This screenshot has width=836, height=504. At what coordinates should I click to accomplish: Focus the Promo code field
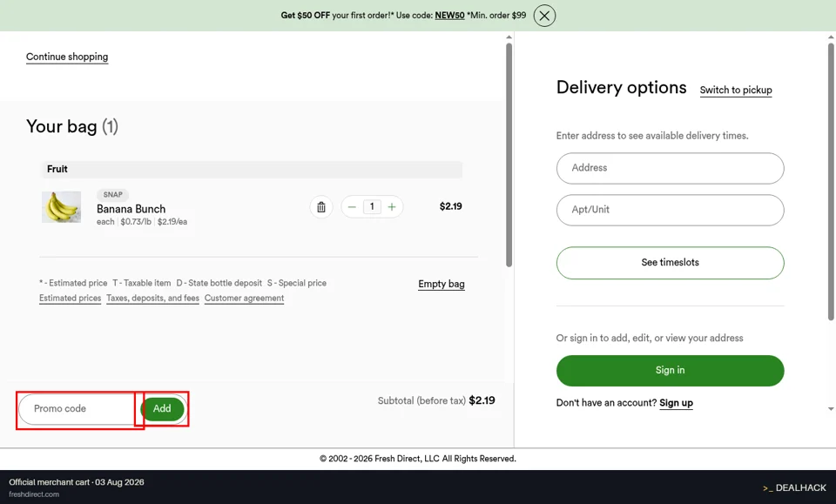pyautogui.click(x=78, y=408)
